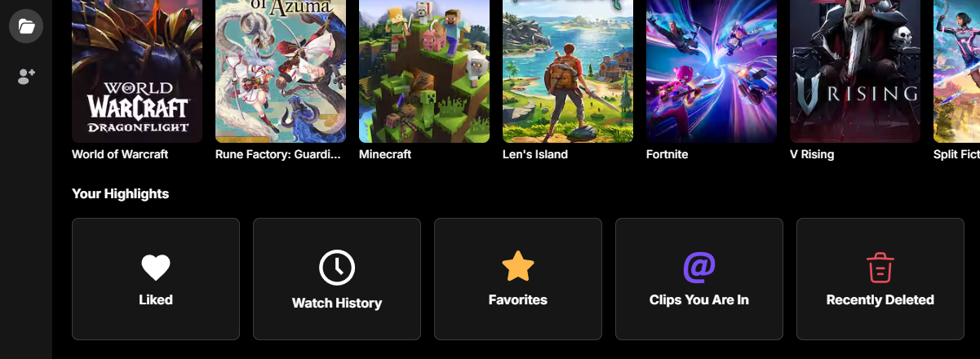Image resolution: width=980 pixels, height=359 pixels.
Task: Select the Minecraft game cover
Action: pos(424,71)
